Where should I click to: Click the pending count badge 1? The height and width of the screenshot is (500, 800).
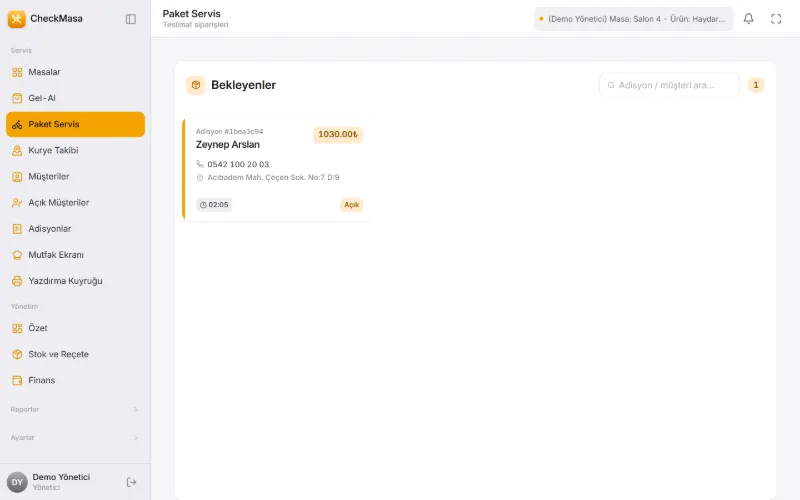point(756,85)
